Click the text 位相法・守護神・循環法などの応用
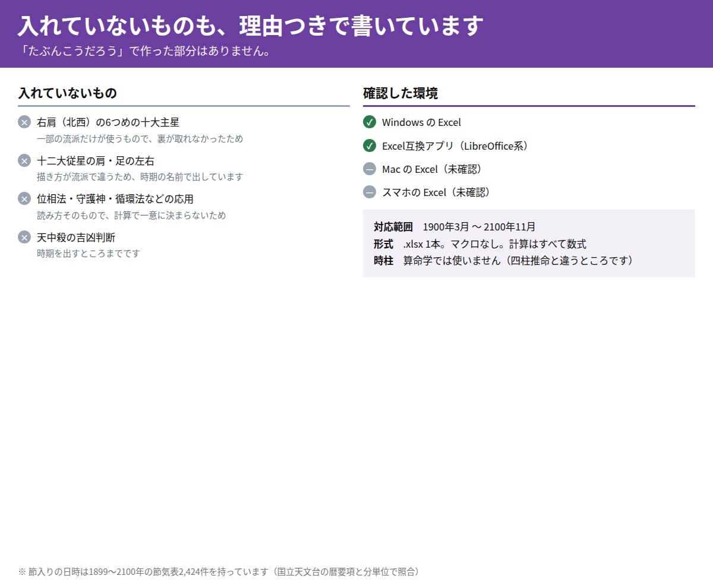Image resolution: width=713 pixels, height=588 pixels. pyautogui.click(x=115, y=199)
